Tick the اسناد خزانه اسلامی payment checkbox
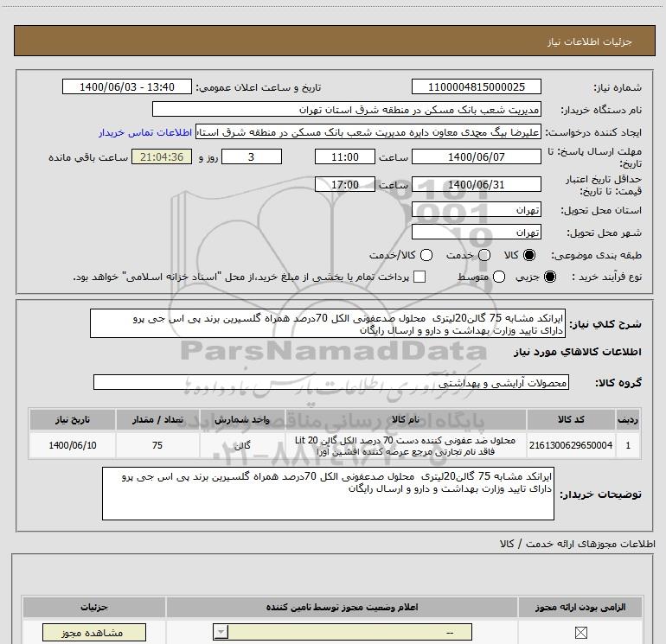This screenshot has width=666, height=644. coord(419,277)
